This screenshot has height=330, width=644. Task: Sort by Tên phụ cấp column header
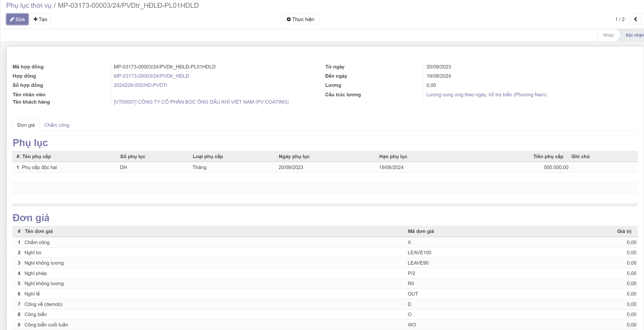pos(37,157)
